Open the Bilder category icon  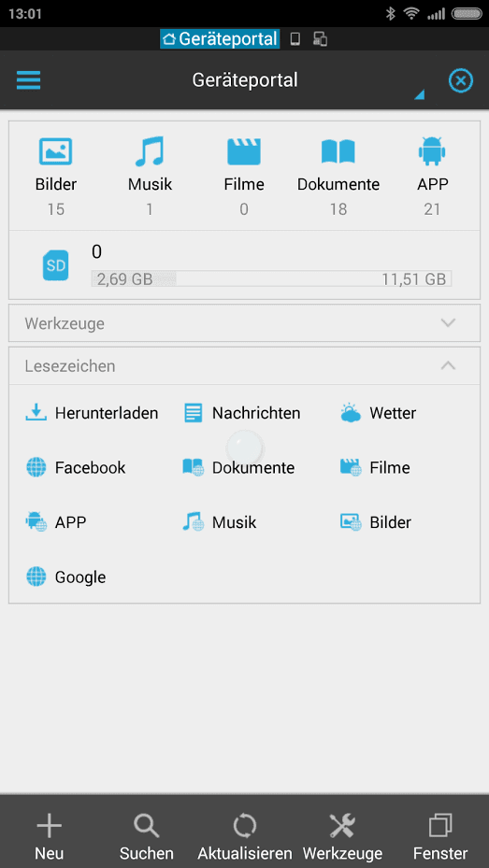coord(55,151)
